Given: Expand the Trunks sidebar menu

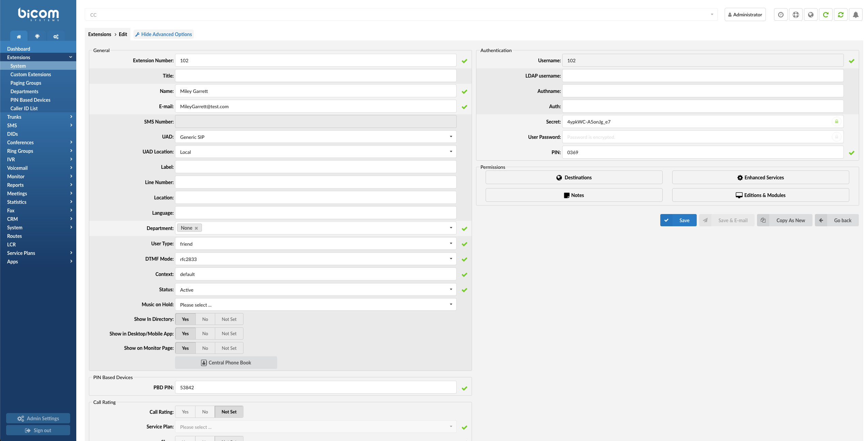Looking at the screenshot, I should (x=38, y=117).
